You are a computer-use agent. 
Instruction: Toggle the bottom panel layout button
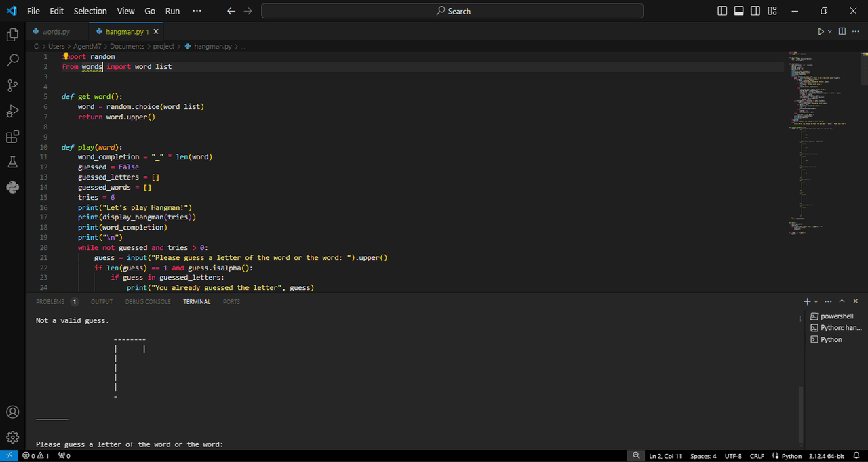(738, 11)
